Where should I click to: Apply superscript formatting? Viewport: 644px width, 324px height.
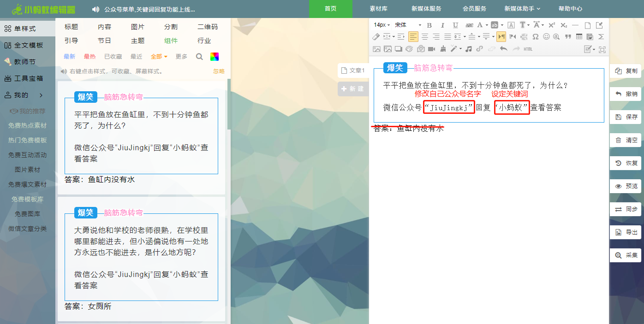552,25
